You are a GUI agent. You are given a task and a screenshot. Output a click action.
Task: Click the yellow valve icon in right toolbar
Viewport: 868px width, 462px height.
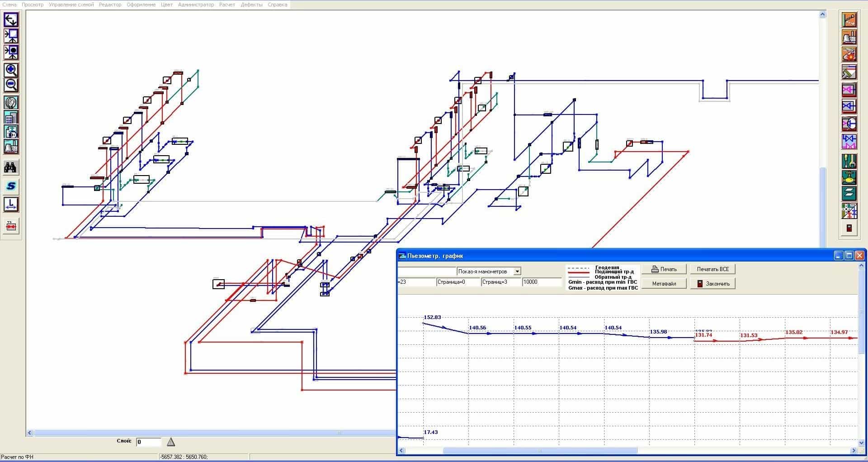point(849,177)
